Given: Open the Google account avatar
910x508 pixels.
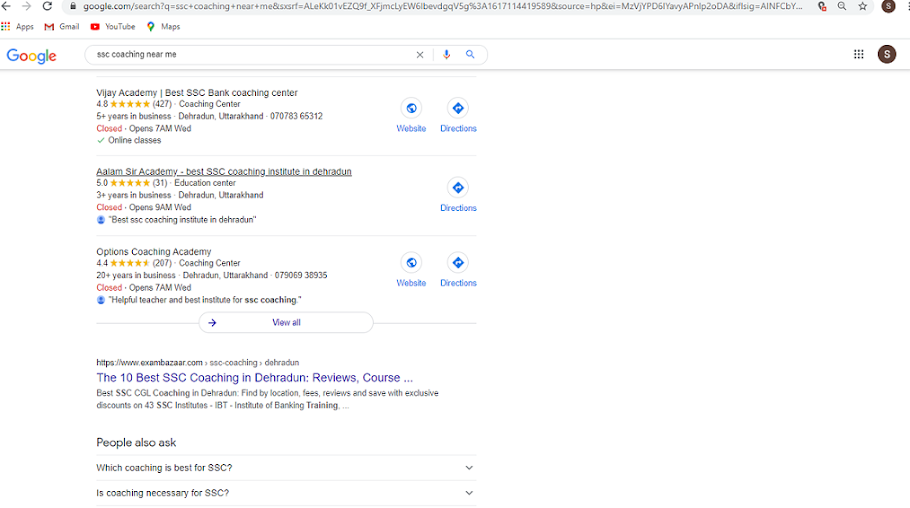Looking at the screenshot, I should (x=887, y=55).
